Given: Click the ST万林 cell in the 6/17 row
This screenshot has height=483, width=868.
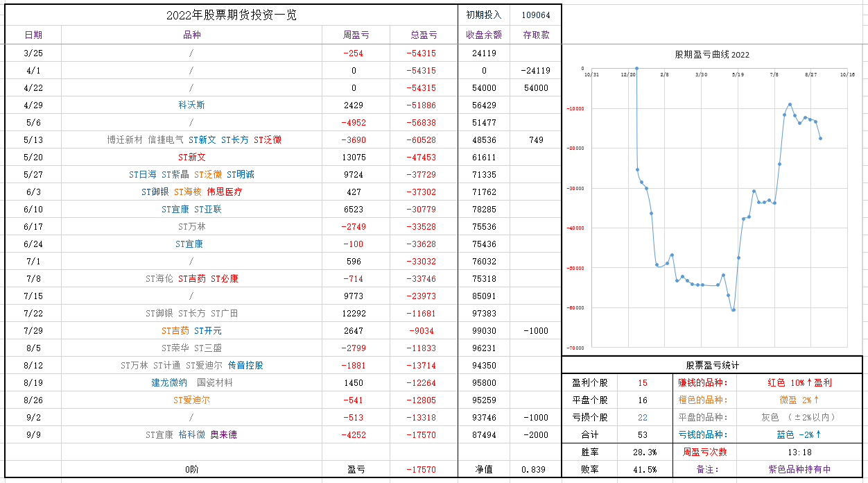Looking at the screenshot, I should coord(191,227).
